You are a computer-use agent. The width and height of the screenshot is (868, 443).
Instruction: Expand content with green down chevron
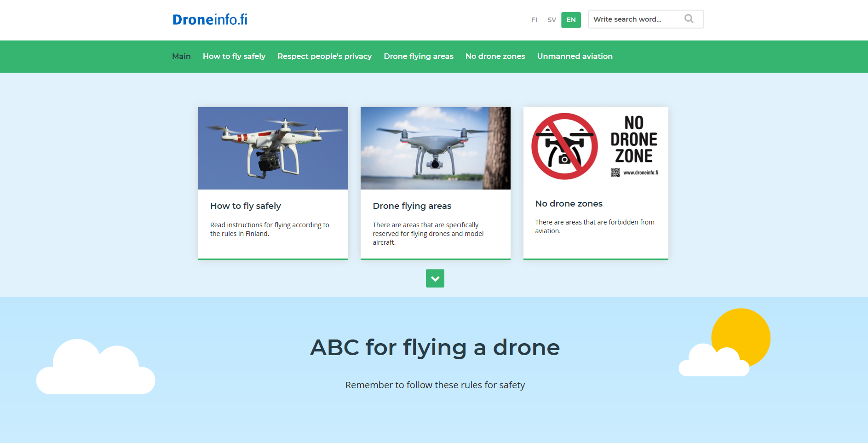(x=435, y=278)
